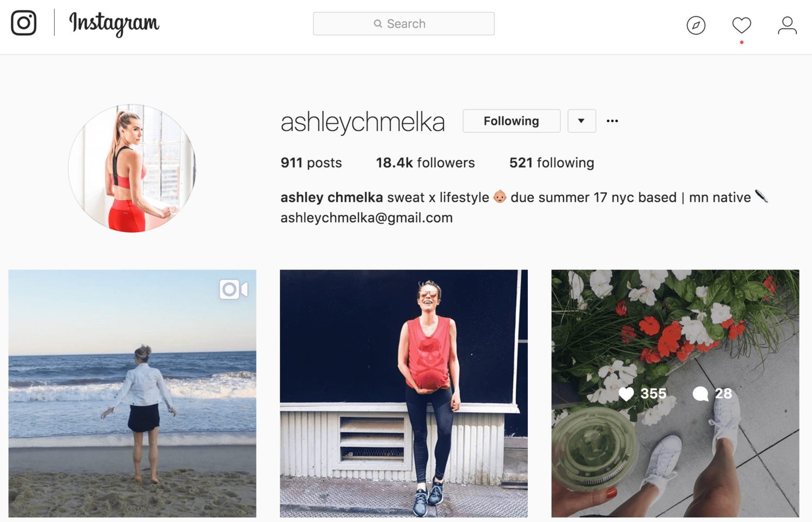Open the 521 following list
This screenshot has width=812, height=522.
552,163
